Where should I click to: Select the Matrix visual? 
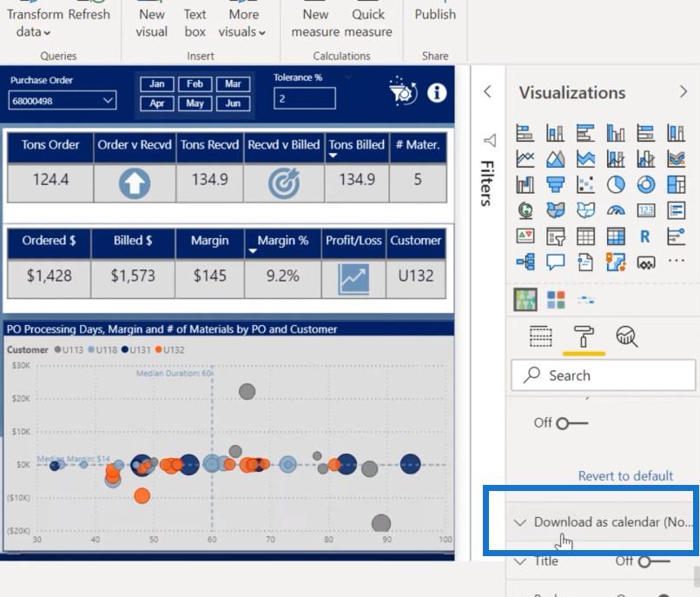[x=616, y=236]
